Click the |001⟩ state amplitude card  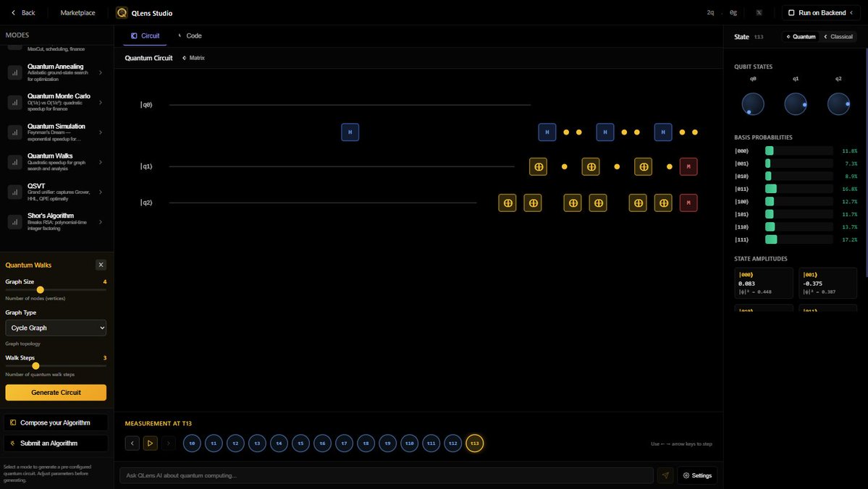click(827, 284)
